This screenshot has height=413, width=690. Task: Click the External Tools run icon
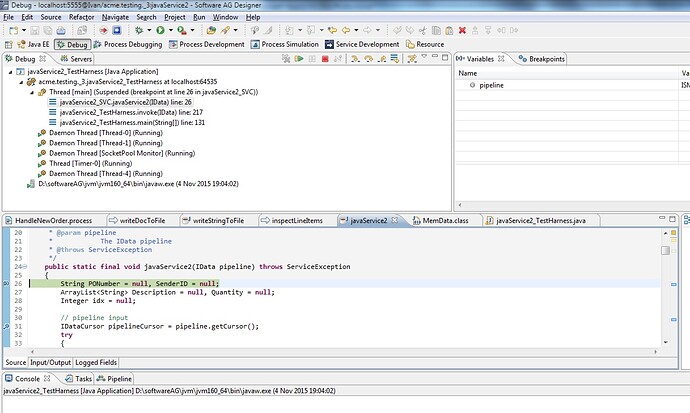point(181,30)
